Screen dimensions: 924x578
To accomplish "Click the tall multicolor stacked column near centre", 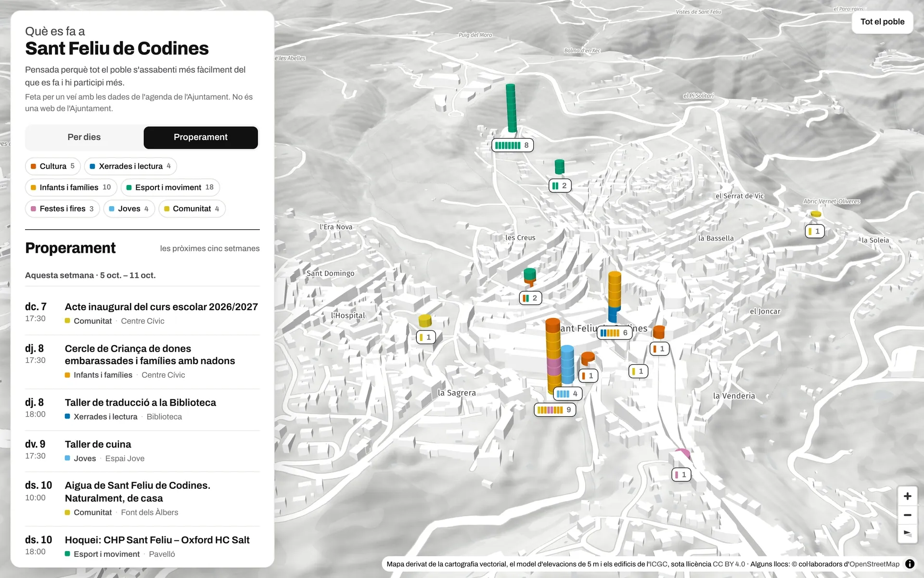I will click(552, 356).
